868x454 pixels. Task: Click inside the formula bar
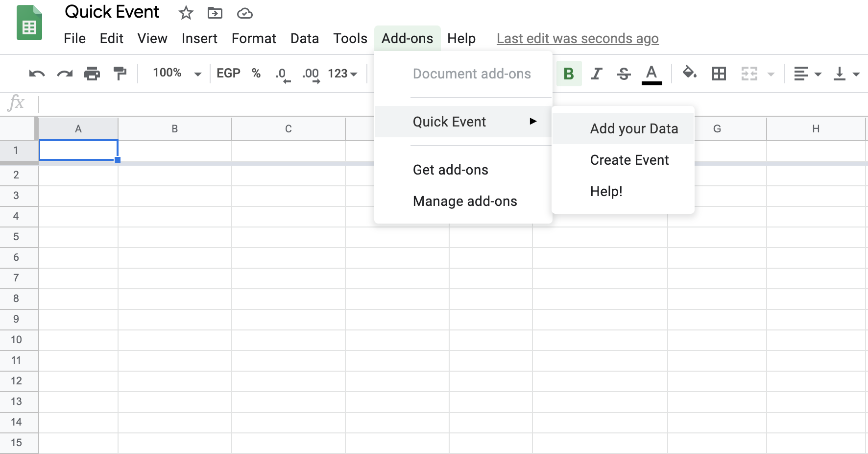point(196,102)
